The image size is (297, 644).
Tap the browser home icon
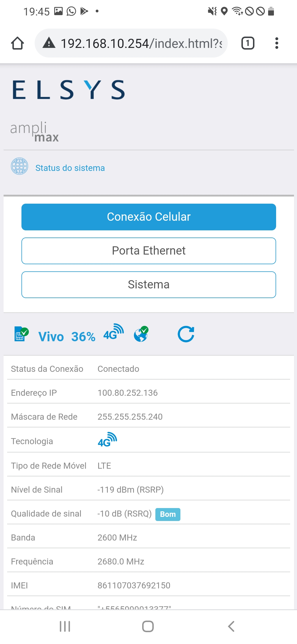click(x=17, y=43)
